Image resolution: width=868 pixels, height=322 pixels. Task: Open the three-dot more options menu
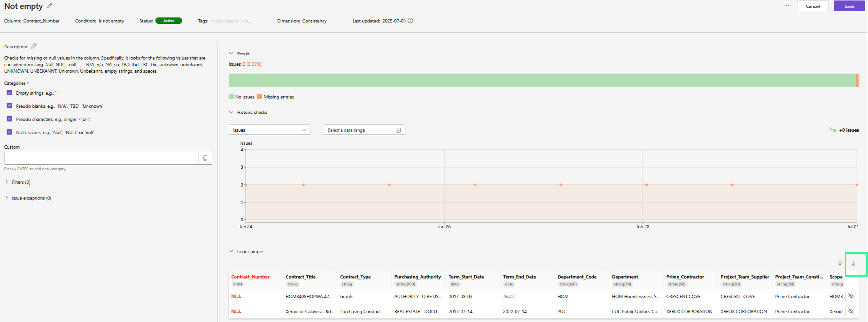click(x=786, y=6)
